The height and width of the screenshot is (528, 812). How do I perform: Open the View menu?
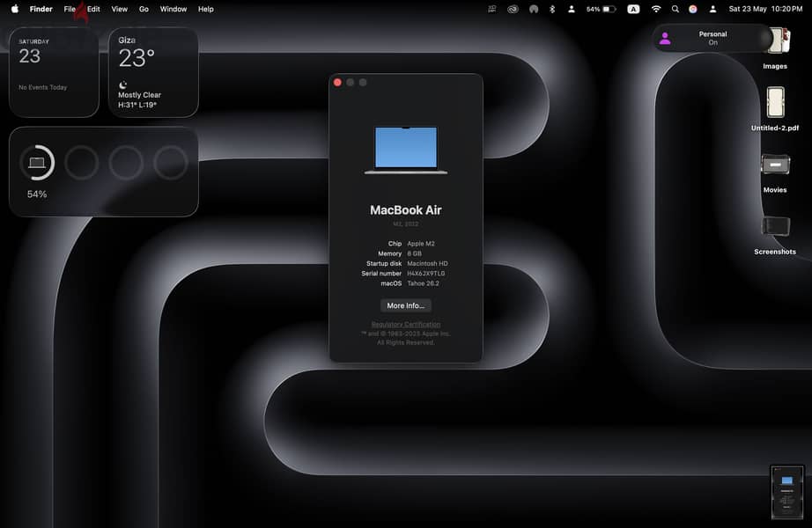point(119,9)
